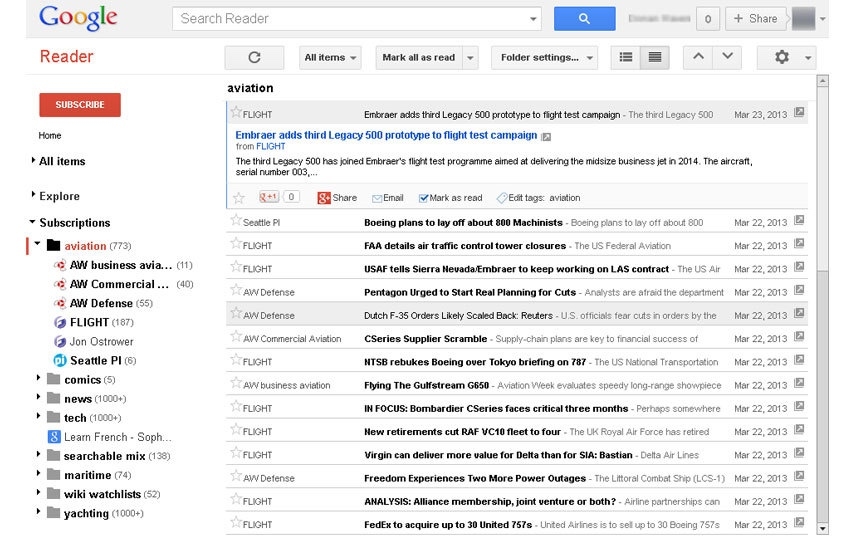Screen dimensions: 858x536
Task: Open the All items dropdown
Action: tap(331, 58)
